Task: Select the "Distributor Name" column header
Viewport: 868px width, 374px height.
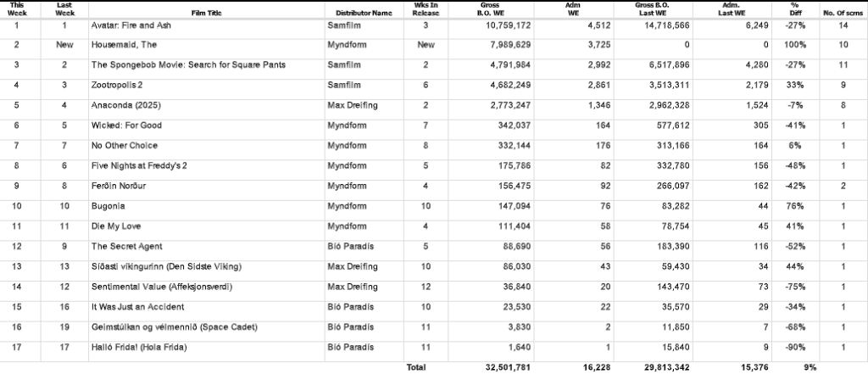Action: click(x=364, y=14)
